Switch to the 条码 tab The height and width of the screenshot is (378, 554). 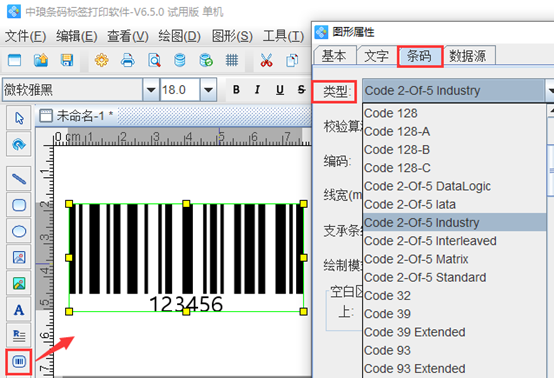pyautogui.click(x=419, y=56)
